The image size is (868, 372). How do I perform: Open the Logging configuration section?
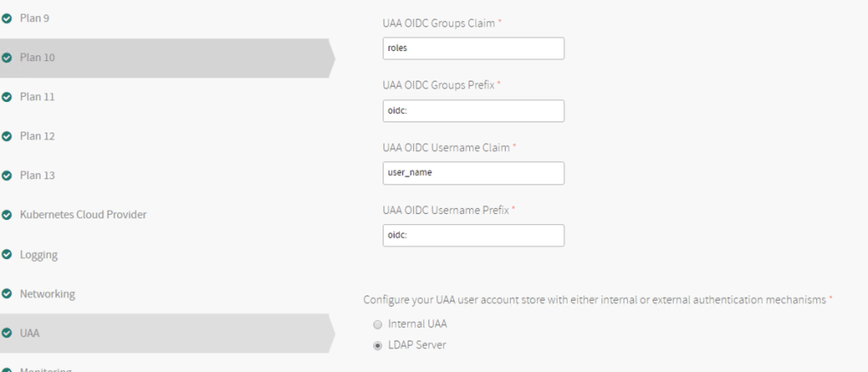coord(39,255)
